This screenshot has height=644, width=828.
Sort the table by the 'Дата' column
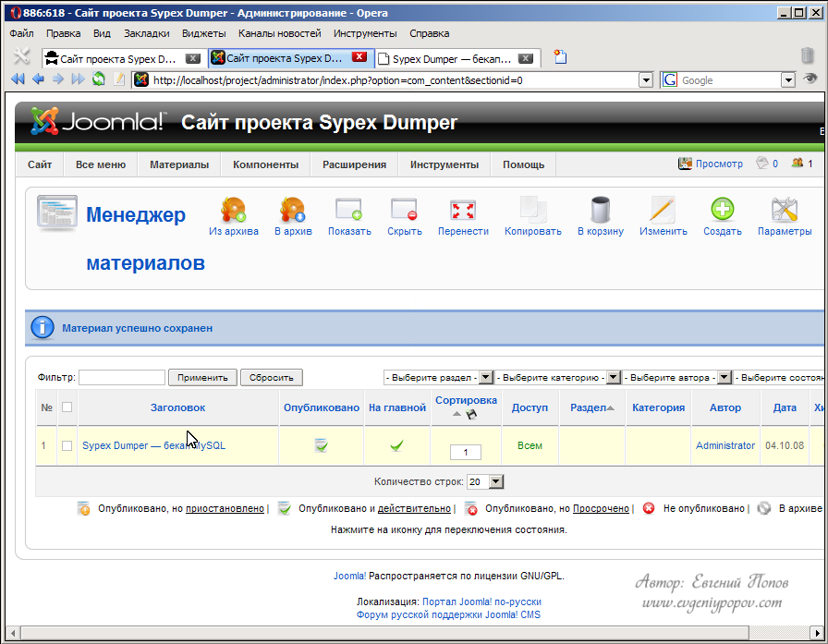(785, 407)
